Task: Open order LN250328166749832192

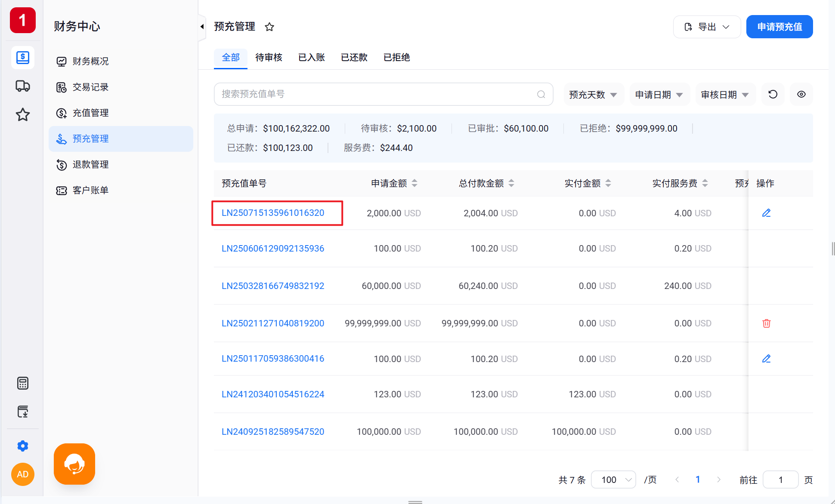Action: pos(273,286)
